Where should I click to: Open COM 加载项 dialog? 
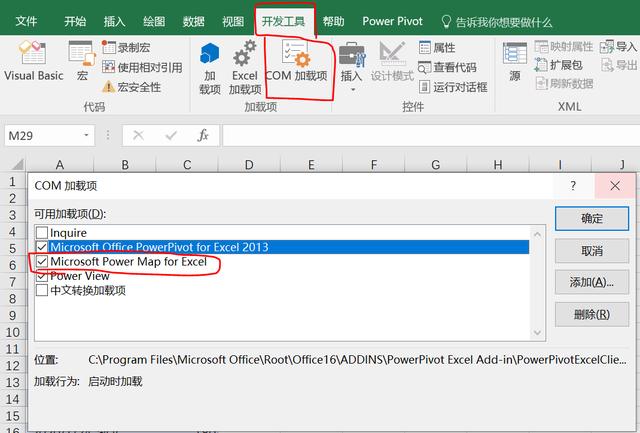pos(297,61)
